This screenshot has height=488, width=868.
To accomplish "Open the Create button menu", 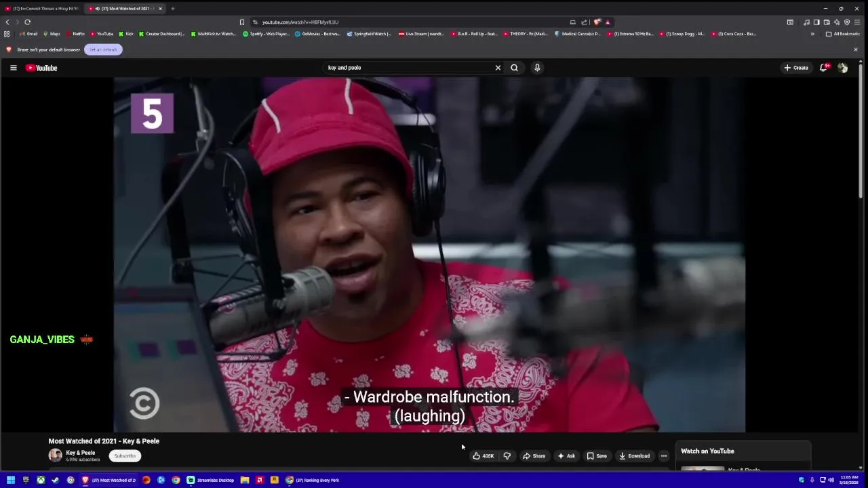I will click(796, 68).
